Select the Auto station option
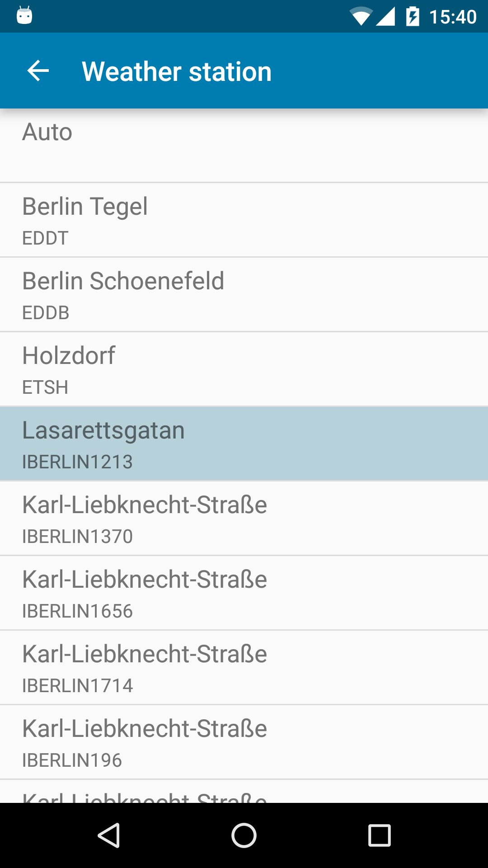Viewport: 488px width, 868px height. pyautogui.click(x=244, y=146)
